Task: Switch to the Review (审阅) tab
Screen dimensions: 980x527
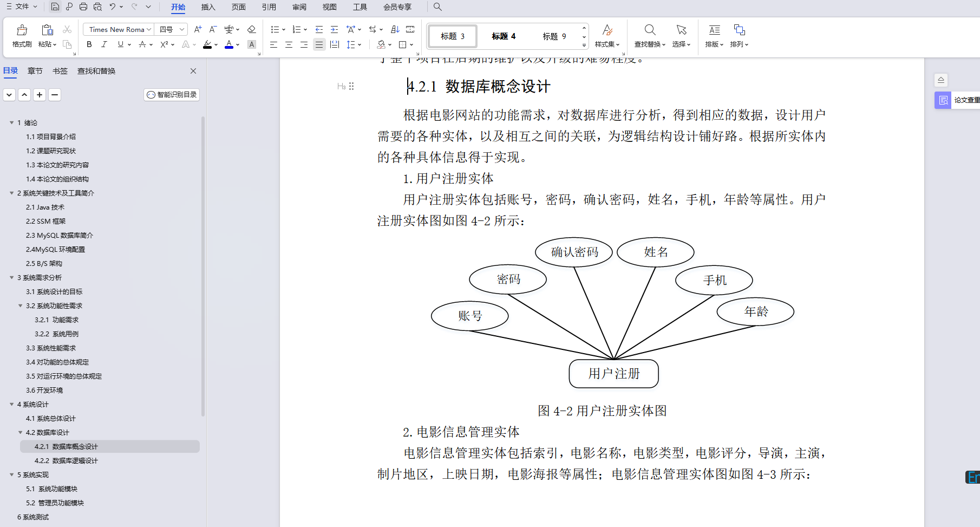Action: (x=299, y=7)
